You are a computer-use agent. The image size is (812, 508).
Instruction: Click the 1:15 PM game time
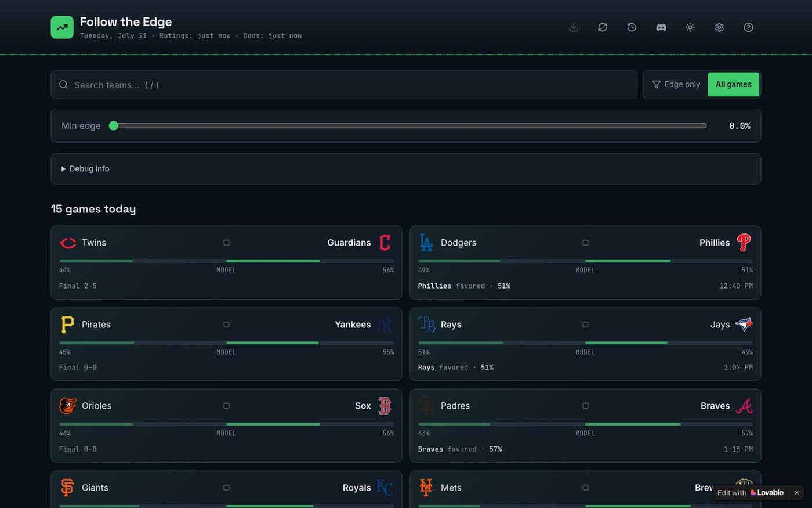coord(738,449)
